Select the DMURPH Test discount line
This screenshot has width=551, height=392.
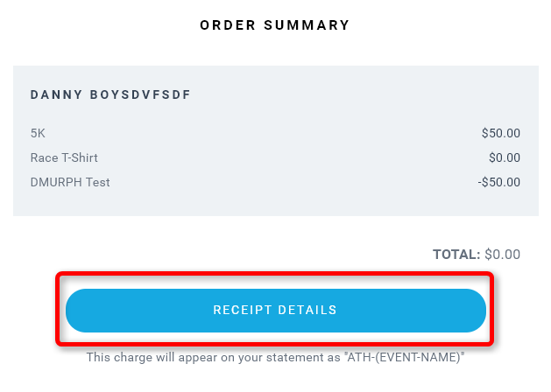(x=70, y=183)
